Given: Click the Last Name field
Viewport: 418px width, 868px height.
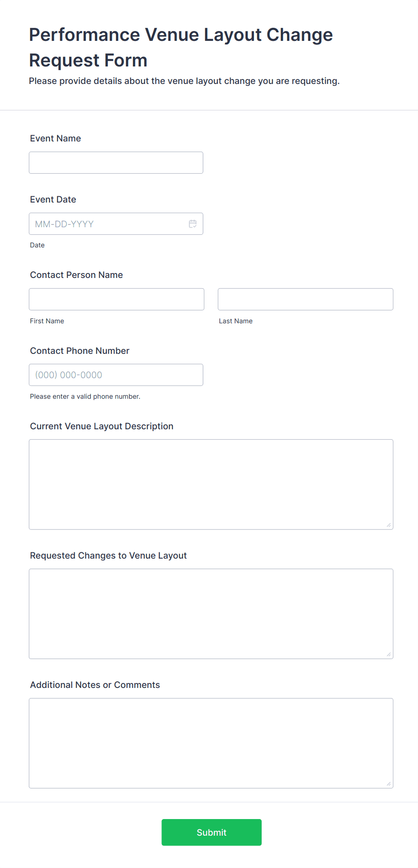Looking at the screenshot, I should (305, 299).
